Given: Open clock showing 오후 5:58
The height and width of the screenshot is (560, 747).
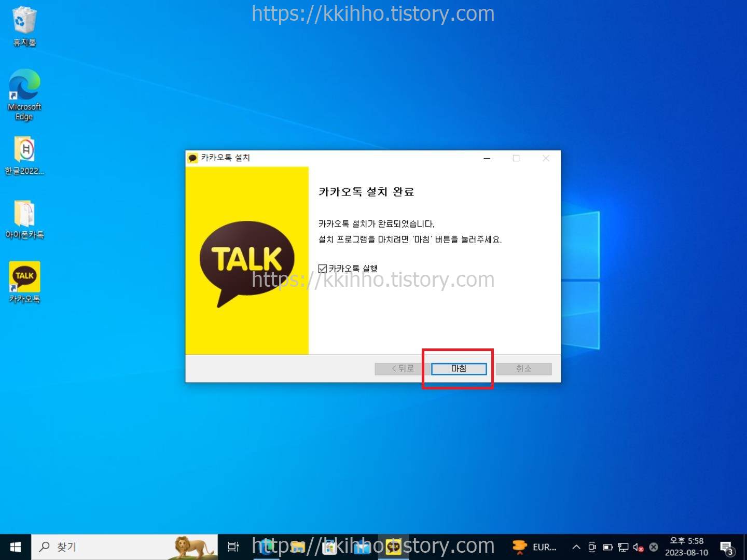Looking at the screenshot, I should (687, 547).
